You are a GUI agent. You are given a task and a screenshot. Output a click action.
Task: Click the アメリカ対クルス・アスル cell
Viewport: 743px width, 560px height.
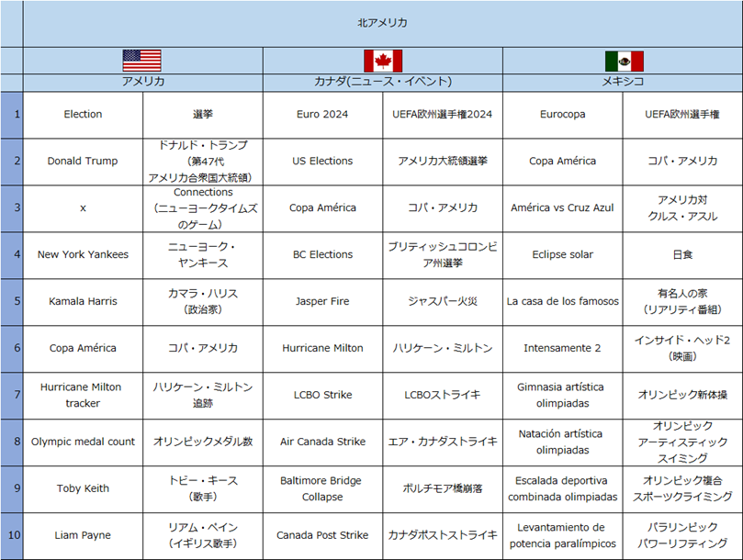point(682,208)
